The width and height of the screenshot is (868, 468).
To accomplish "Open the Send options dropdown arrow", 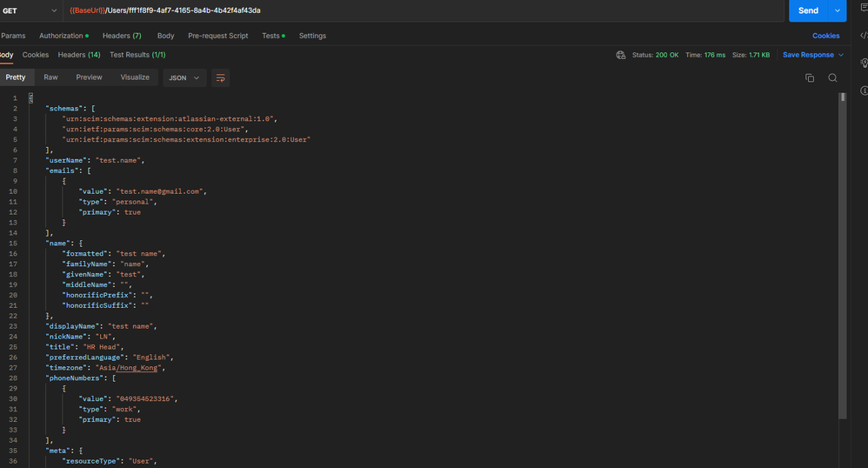I will coord(837,10).
